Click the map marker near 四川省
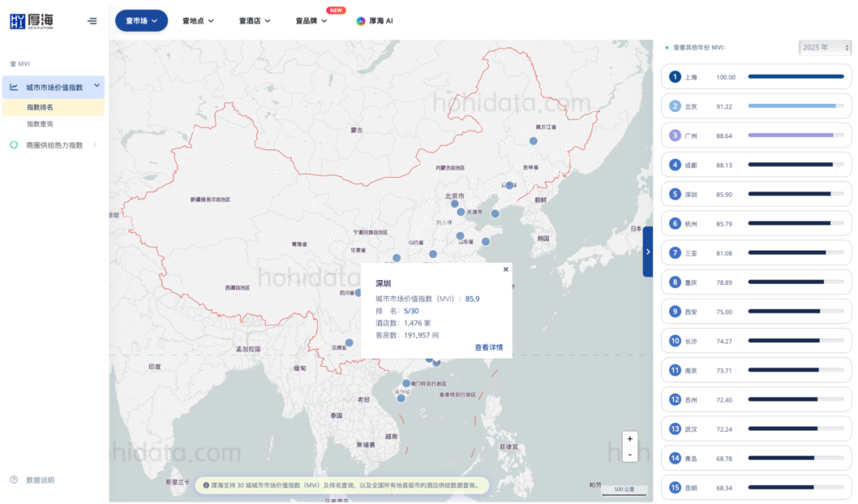The height and width of the screenshot is (504, 858). 358,293
